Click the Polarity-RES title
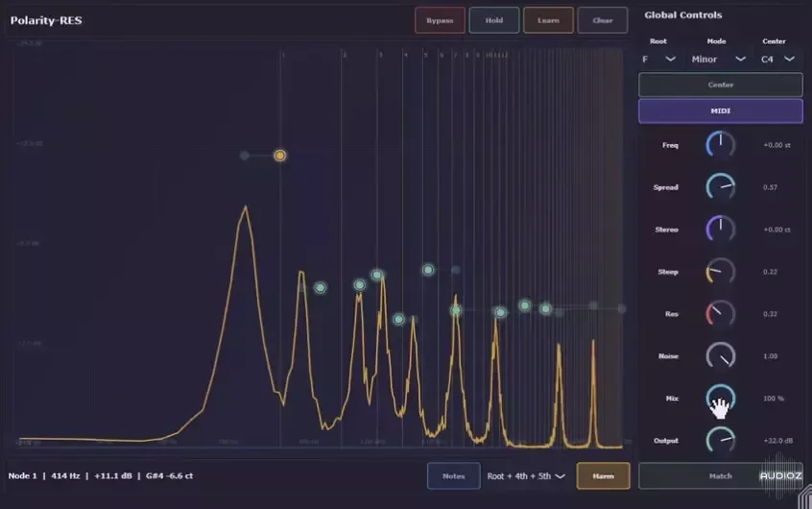This screenshot has height=509, width=812. pos(46,21)
